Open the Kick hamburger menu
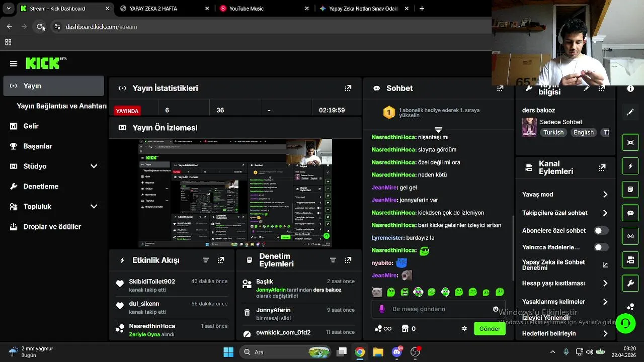 (x=14, y=63)
